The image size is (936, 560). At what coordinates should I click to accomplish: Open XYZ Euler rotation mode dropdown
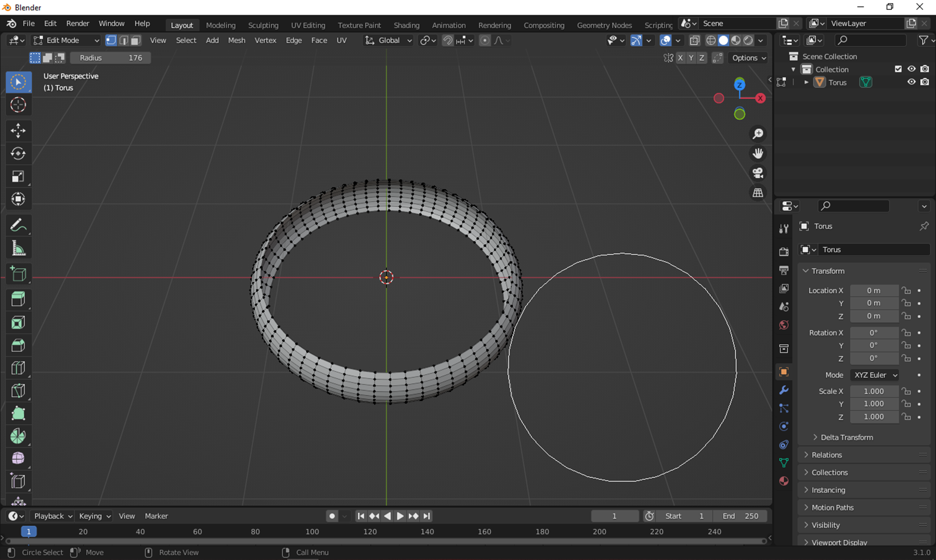(x=875, y=375)
